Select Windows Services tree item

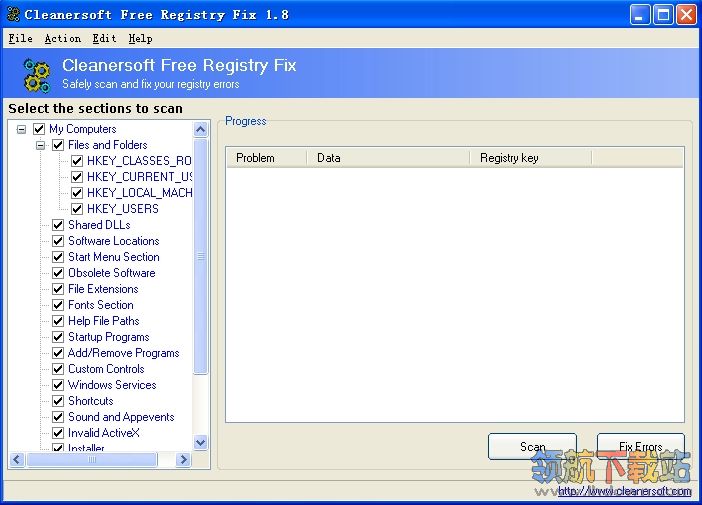[x=112, y=385]
